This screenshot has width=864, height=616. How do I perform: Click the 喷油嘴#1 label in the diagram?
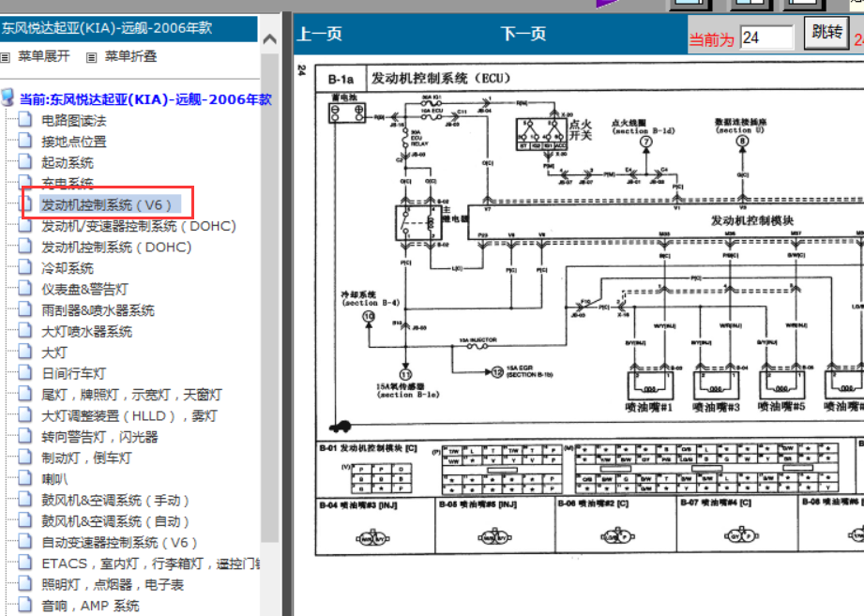pyautogui.click(x=648, y=407)
